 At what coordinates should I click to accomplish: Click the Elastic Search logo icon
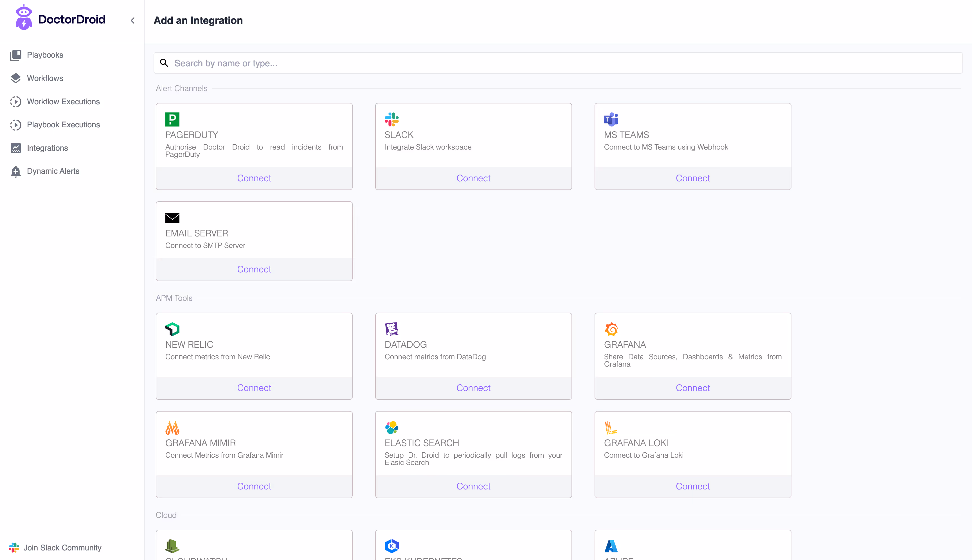tap(392, 427)
